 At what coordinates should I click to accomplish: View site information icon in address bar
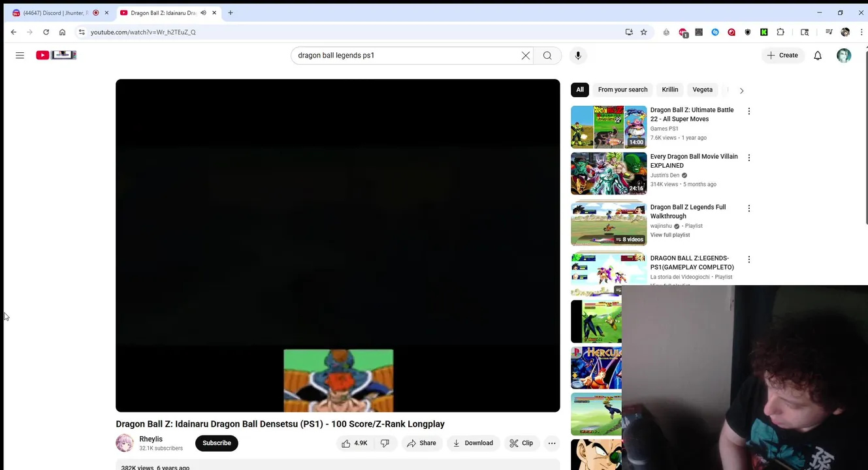[82, 32]
